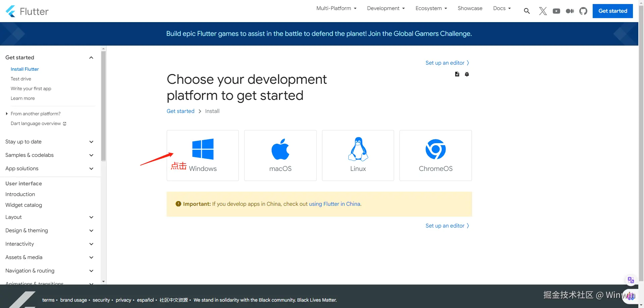Expand From another platform? item
The image size is (644, 308).
(x=34, y=114)
